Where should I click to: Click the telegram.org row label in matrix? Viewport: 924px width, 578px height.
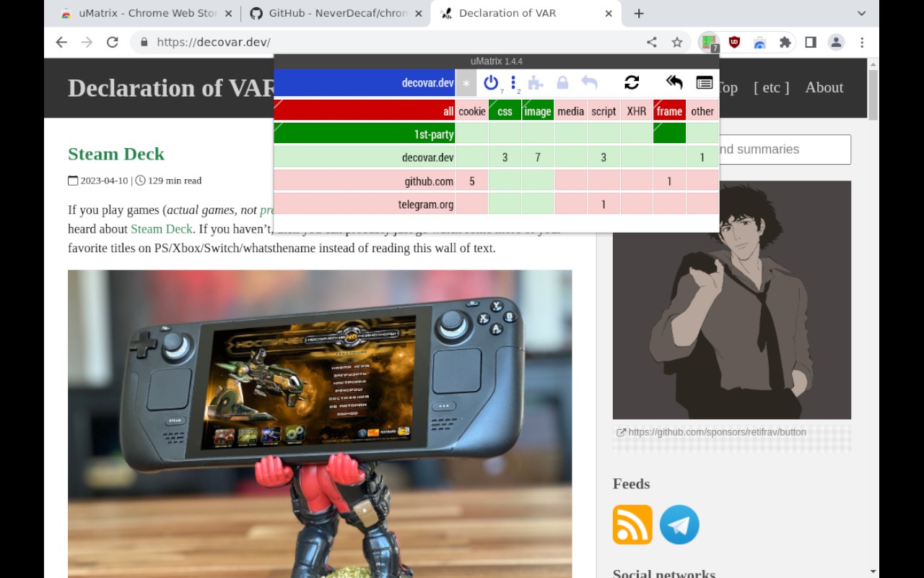pyautogui.click(x=365, y=204)
